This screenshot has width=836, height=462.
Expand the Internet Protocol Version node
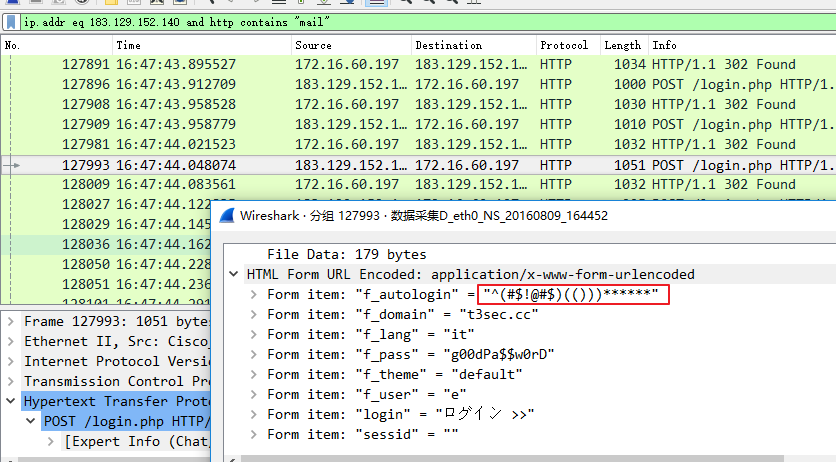[x=11, y=361]
